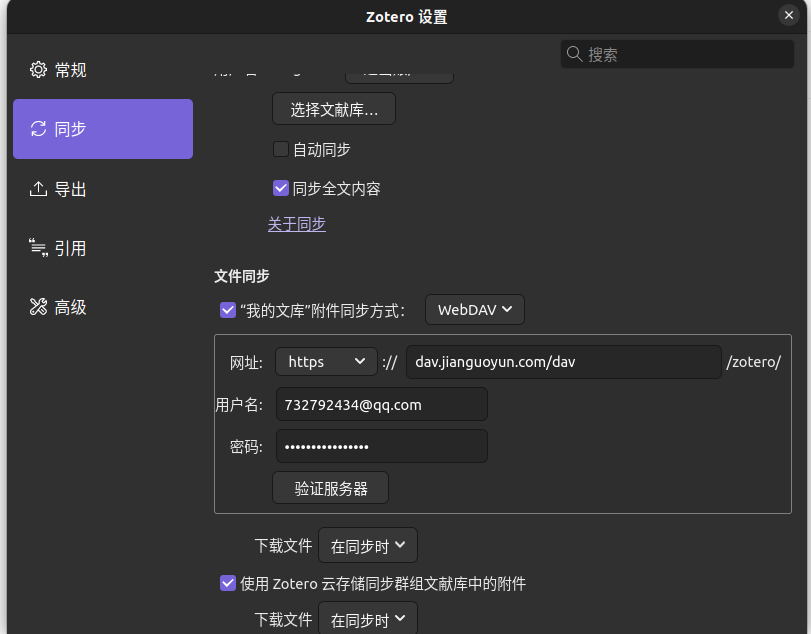Close the Zotero settings window
The height and width of the screenshot is (634, 811).
click(x=788, y=15)
